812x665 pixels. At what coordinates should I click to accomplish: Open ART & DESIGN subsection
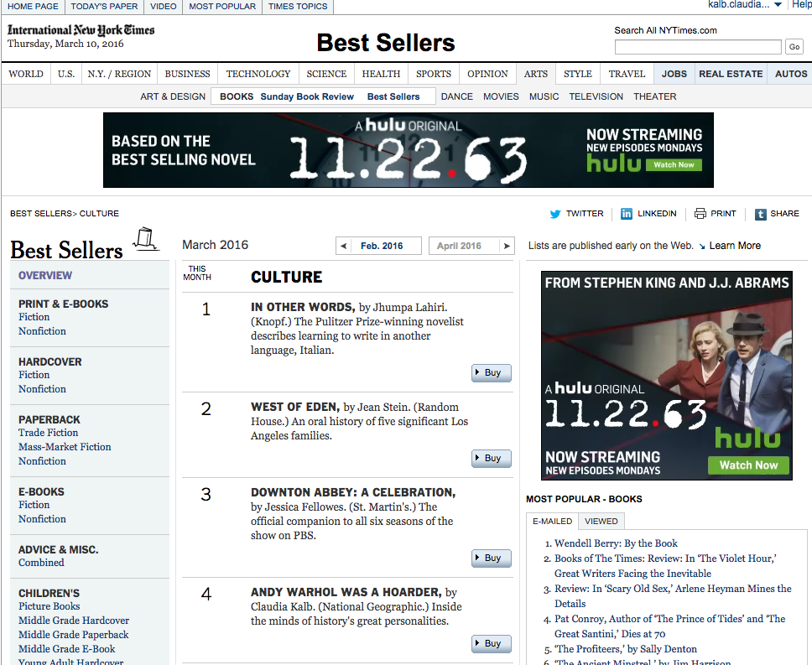[x=173, y=96]
